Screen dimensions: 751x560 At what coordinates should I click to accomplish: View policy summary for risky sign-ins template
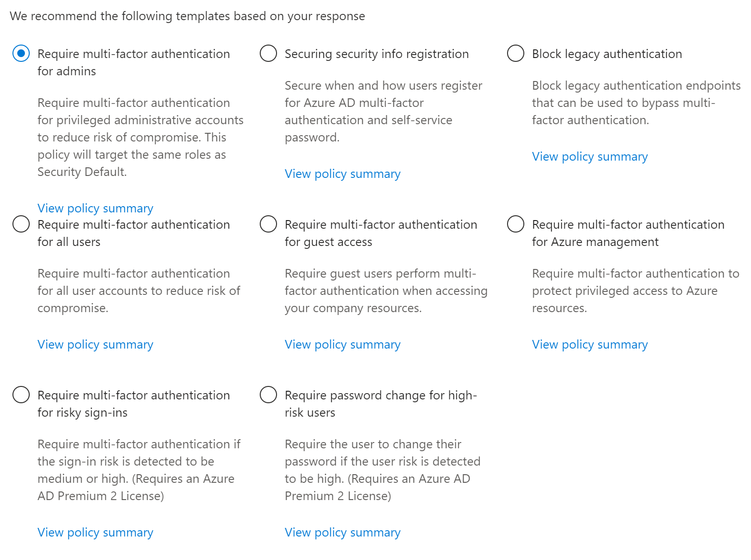95,532
